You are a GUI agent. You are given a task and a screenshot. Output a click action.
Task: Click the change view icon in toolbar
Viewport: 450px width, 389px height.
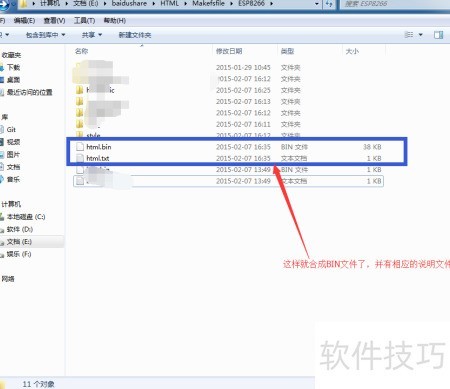point(409,35)
